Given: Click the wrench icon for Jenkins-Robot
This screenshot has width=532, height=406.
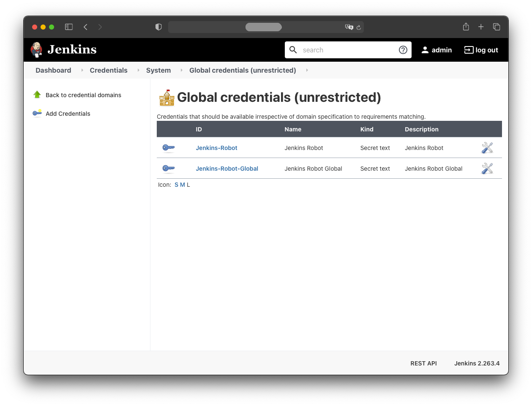Looking at the screenshot, I should click(487, 147).
